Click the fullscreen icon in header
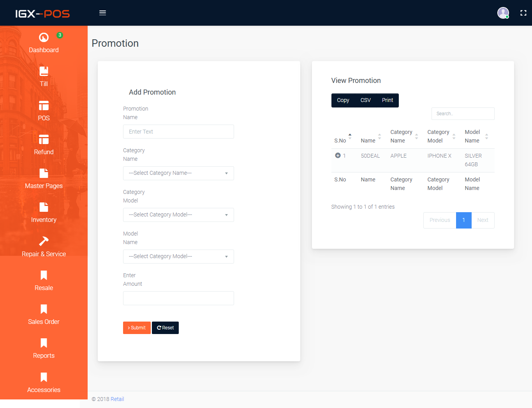The image size is (532, 408). pyautogui.click(x=523, y=13)
